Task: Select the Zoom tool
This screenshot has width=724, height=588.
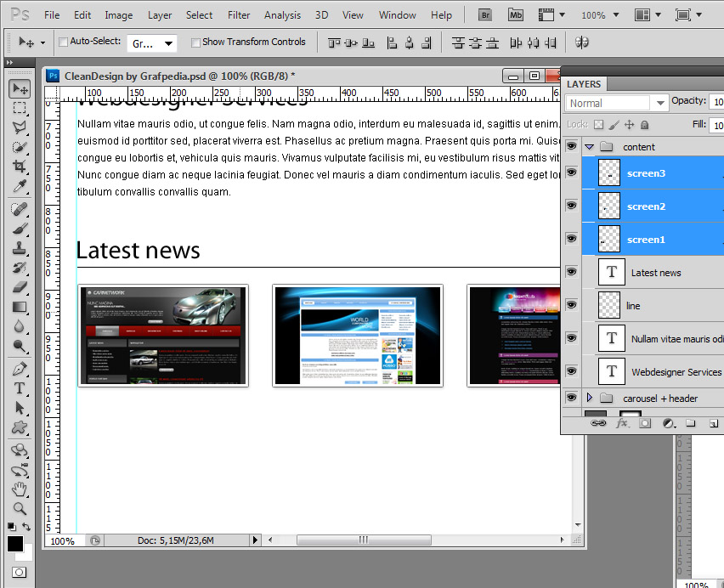Action: click(x=20, y=508)
